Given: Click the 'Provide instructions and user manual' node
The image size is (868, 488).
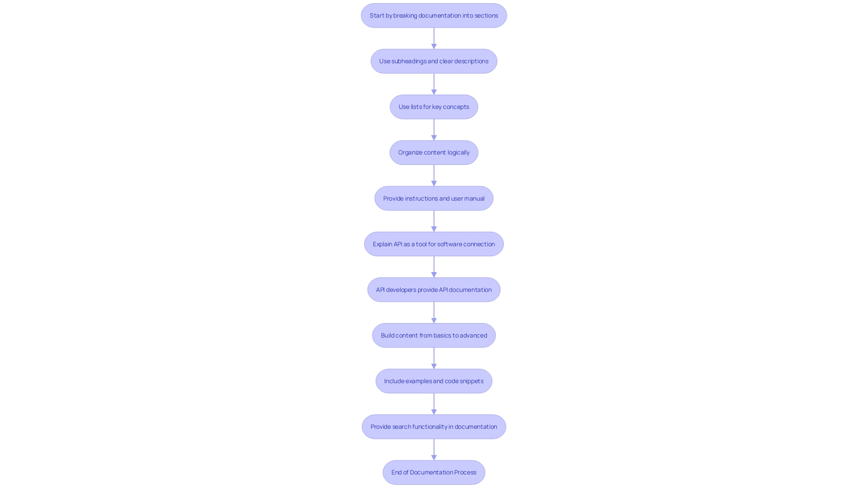Looking at the screenshot, I should [x=434, y=198].
